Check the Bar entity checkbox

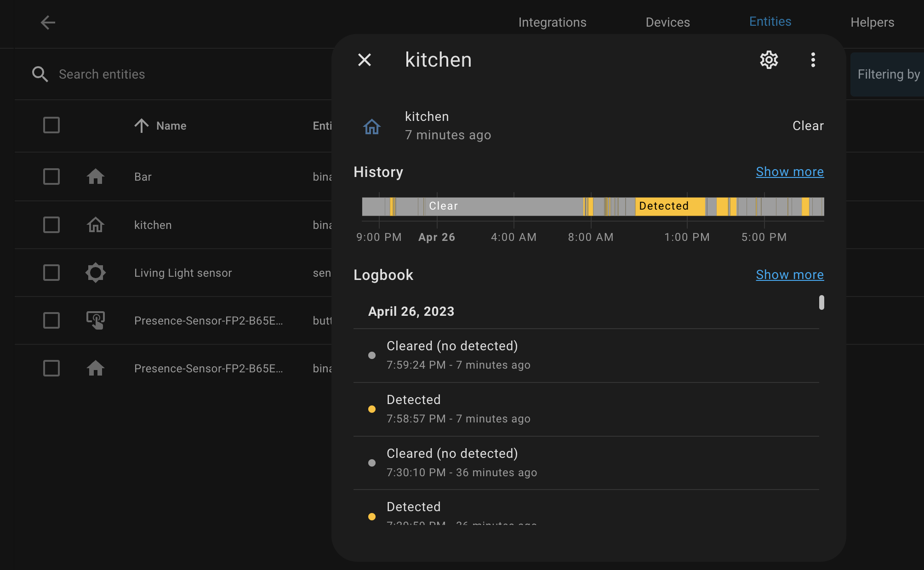pos(51,177)
